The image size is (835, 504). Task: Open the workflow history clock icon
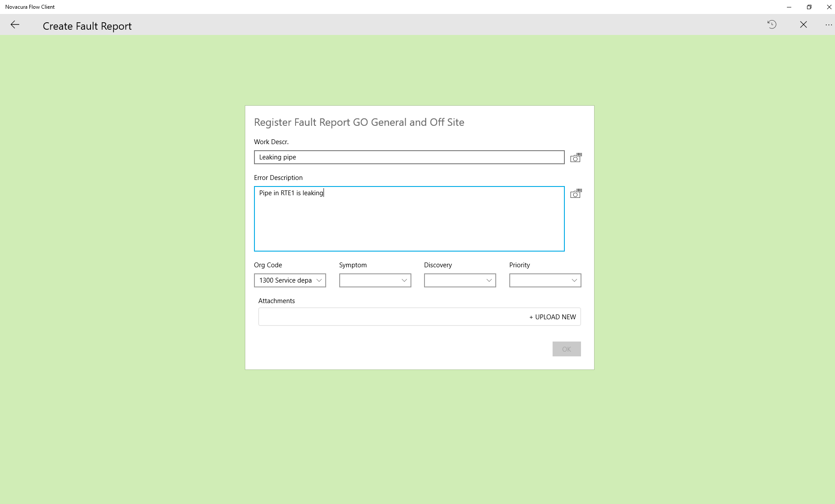(772, 24)
